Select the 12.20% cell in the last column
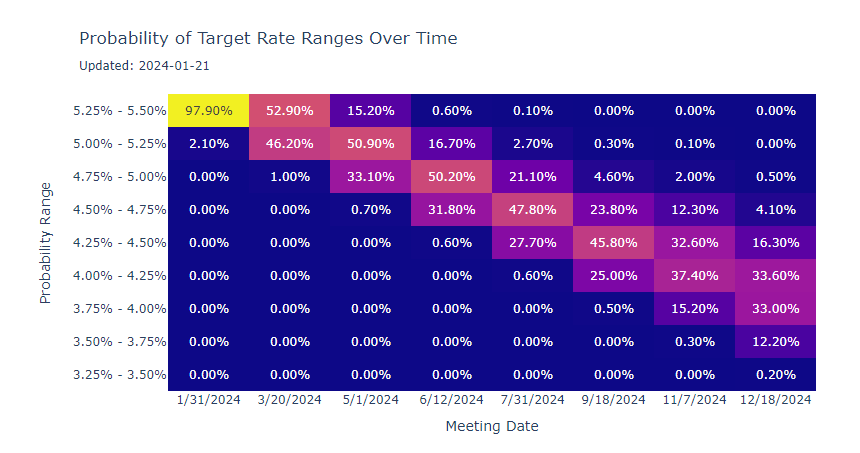The width and height of the screenshot is (860, 453). [x=776, y=342]
